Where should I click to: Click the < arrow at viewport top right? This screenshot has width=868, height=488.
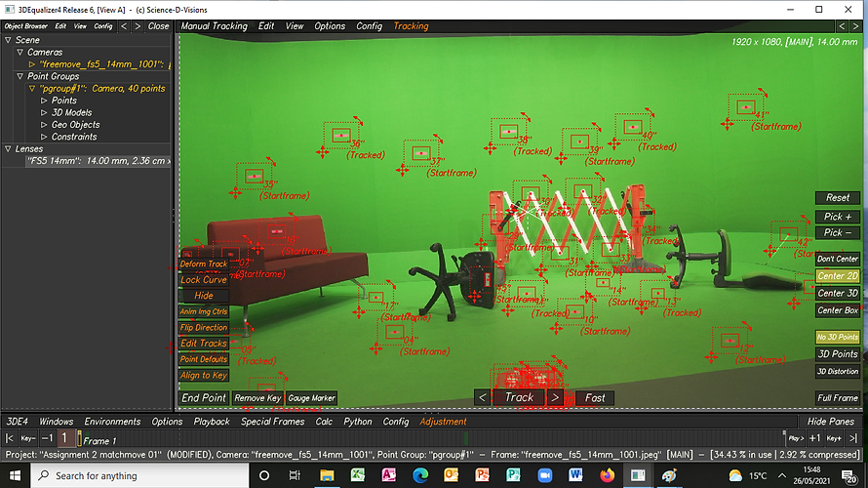click(842, 26)
